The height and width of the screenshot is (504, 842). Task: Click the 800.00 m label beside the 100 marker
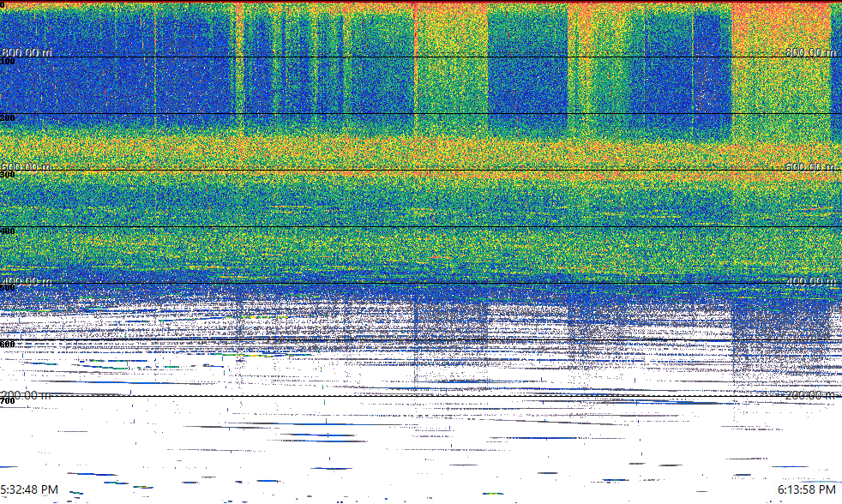[x=27, y=52]
